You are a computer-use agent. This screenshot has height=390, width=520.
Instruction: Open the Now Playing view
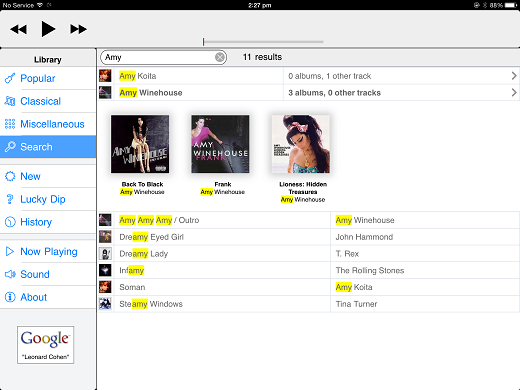click(x=49, y=251)
